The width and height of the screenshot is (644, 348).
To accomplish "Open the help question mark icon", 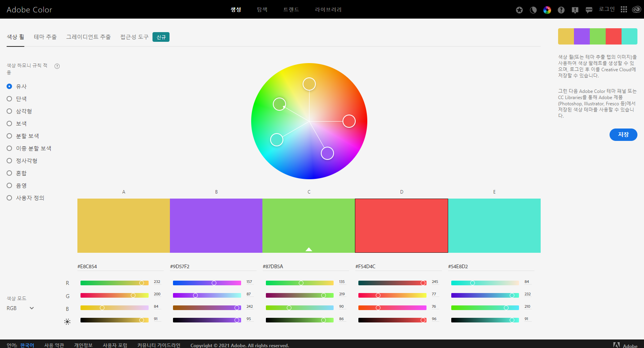I will [x=561, y=10].
